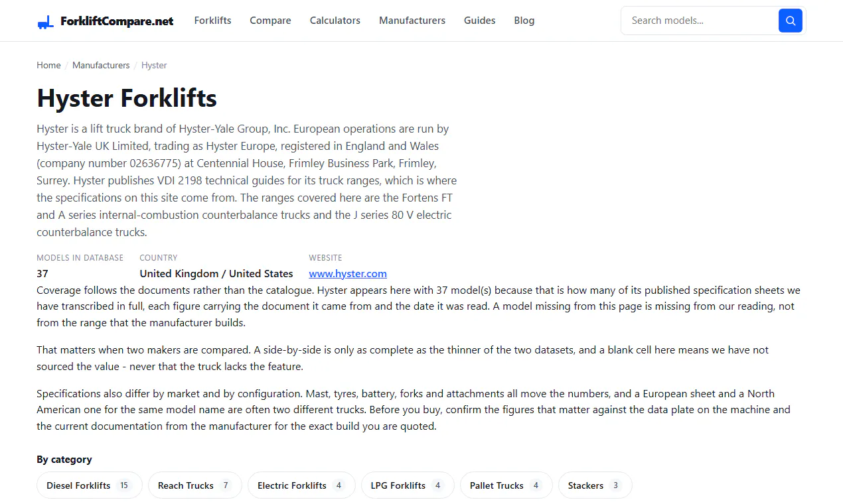Select the Reach Trucks category chip
The height and width of the screenshot is (504, 843).
[x=195, y=485]
